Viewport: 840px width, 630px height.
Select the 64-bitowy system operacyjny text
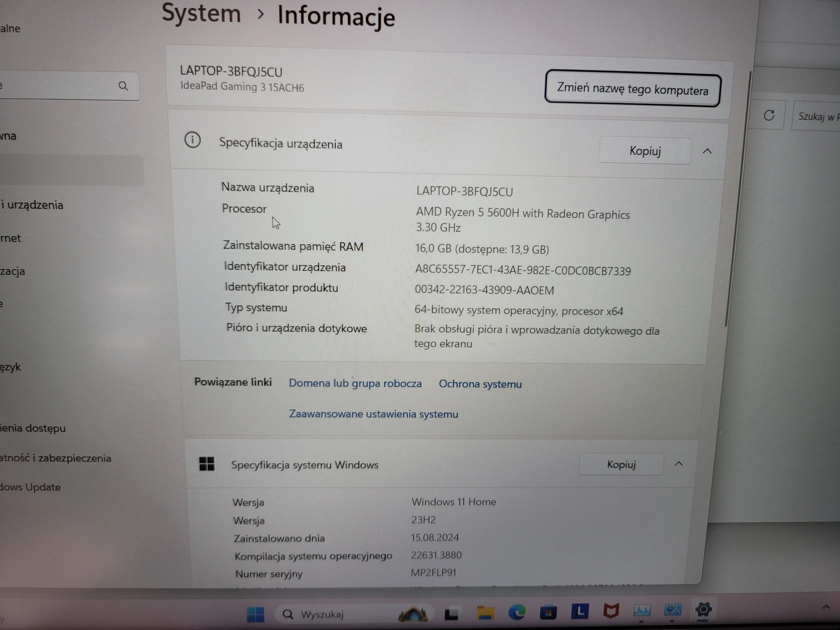coord(519,311)
